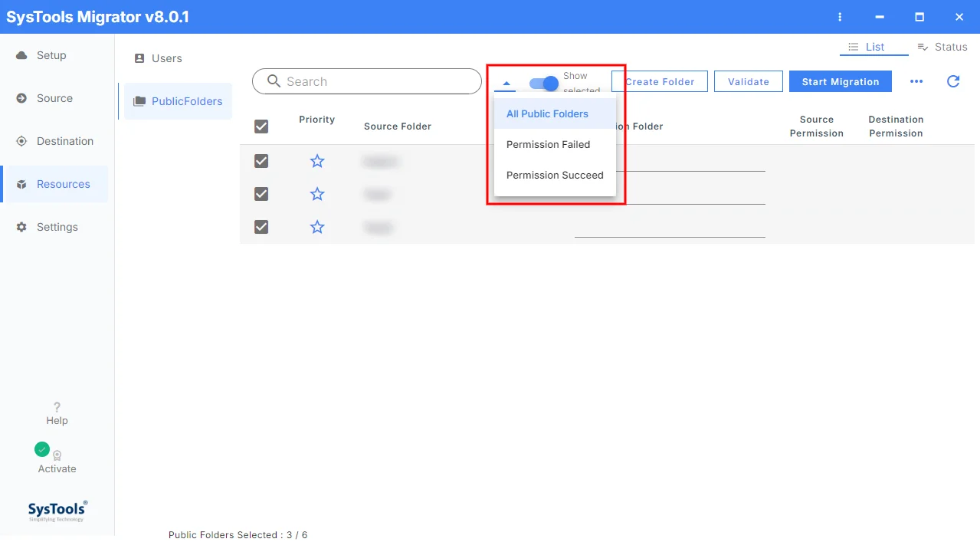980x552 pixels.
Task: Click the Activate link
Action: tap(57, 468)
